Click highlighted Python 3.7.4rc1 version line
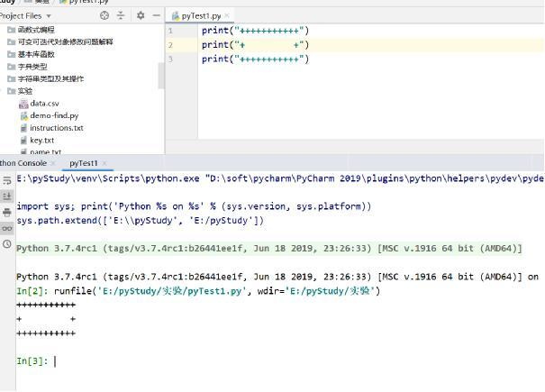 coord(269,249)
